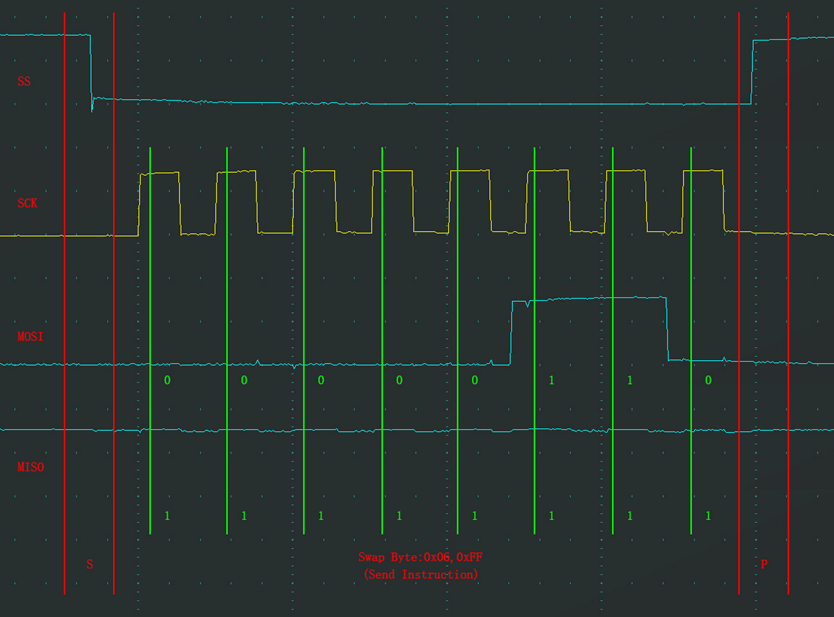This screenshot has height=617, width=834.
Task: Select the sixth MOSI bit value 1
Action: click(551, 381)
